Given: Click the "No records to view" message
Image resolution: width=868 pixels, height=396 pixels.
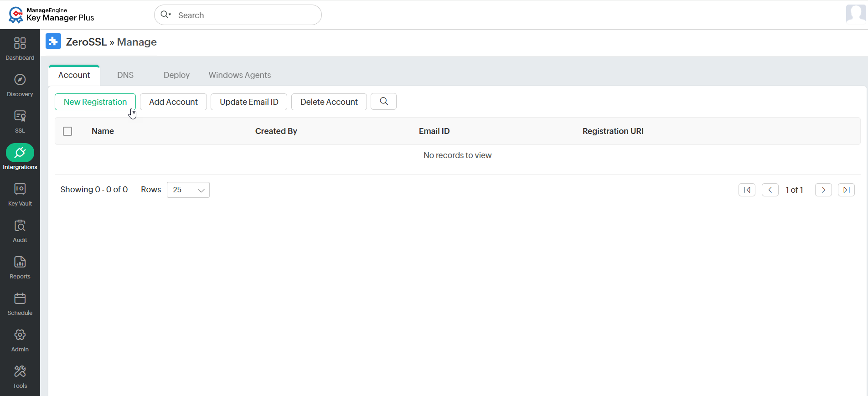Looking at the screenshot, I should click(x=458, y=155).
